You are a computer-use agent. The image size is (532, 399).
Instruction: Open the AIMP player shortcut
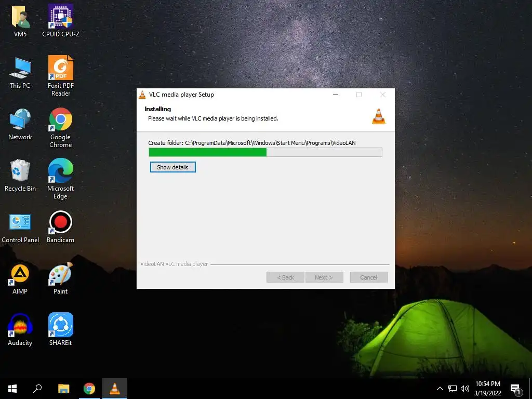[20, 279]
